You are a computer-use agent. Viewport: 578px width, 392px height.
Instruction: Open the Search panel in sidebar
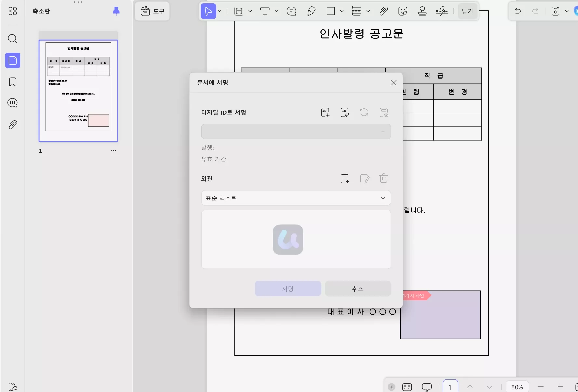[x=13, y=39]
